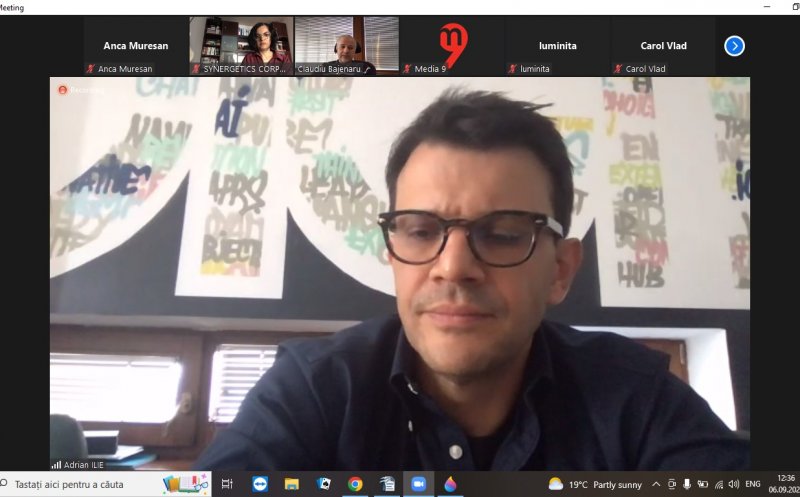Select luminita's participant tile
800x497 pixels.
pyautogui.click(x=557, y=46)
